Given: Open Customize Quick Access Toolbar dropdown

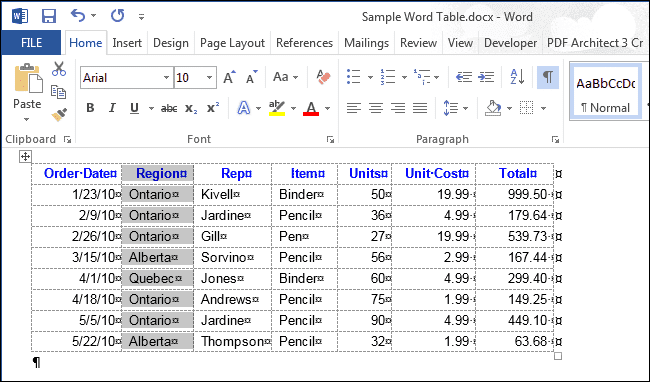Looking at the screenshot, I should (141, 17).
